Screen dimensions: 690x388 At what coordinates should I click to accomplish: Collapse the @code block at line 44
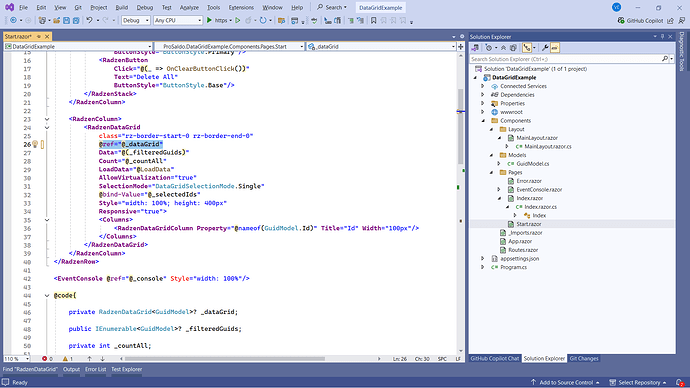tap(47, 296)
